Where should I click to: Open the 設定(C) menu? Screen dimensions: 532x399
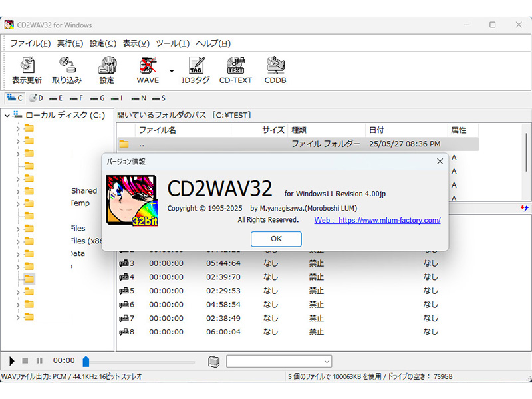103,43
